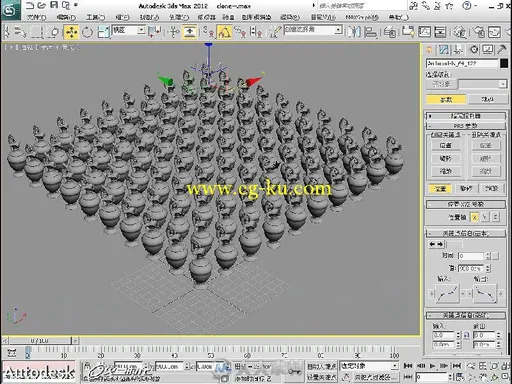Click Go to End playback button
This screenshot has width=512, height=384.
pyautogui.click(x=457, y=366)
